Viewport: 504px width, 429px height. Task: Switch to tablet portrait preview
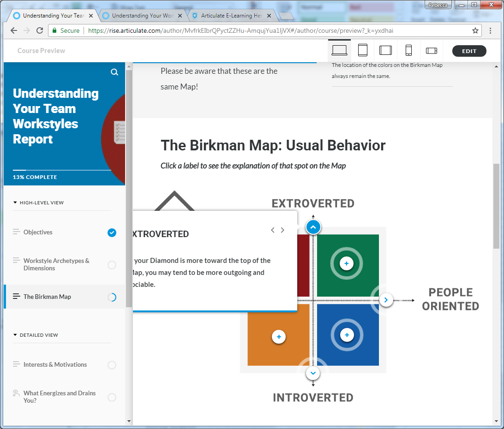click(363, 50)
